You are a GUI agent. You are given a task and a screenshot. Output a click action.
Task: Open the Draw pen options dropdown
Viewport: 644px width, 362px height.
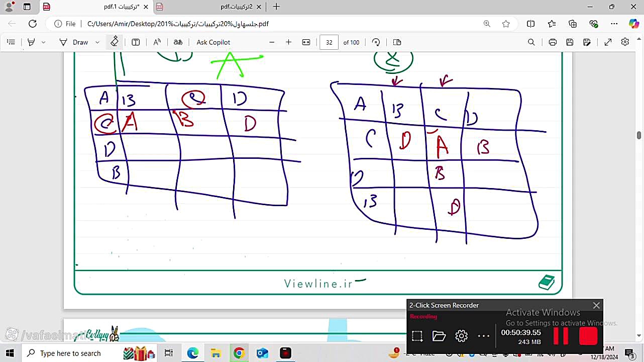(97, 42)
